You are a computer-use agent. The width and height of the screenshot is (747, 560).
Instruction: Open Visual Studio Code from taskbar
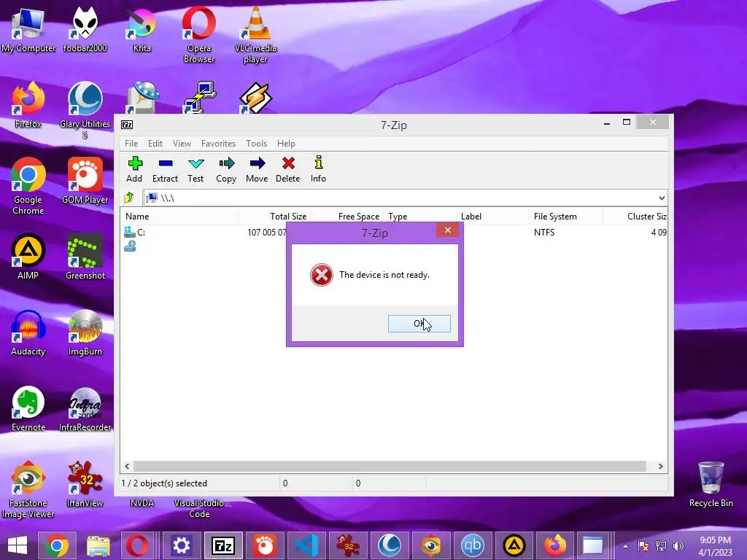[306, 545]
